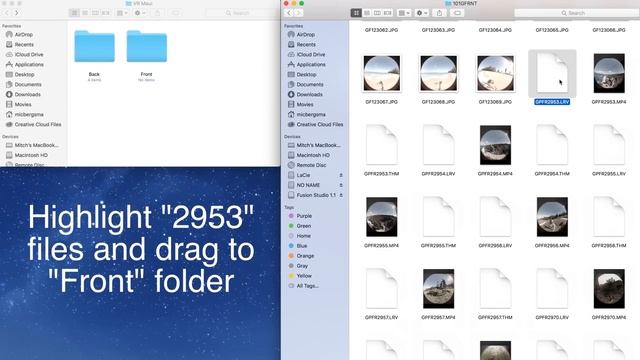Eject the Fusion Studio 1.1 volume
This screenshot has height=360, width=640.
coord(341,195)
